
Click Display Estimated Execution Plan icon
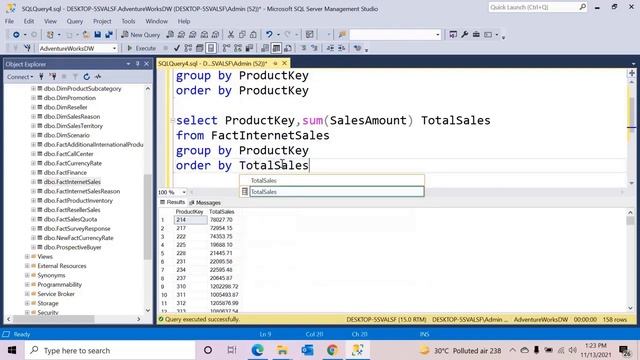(188, 48)
